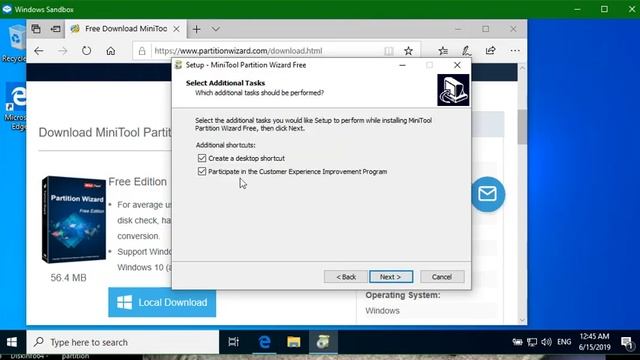
Task: Open Edge Settings and more menu
Action: [x=515, y=51]
